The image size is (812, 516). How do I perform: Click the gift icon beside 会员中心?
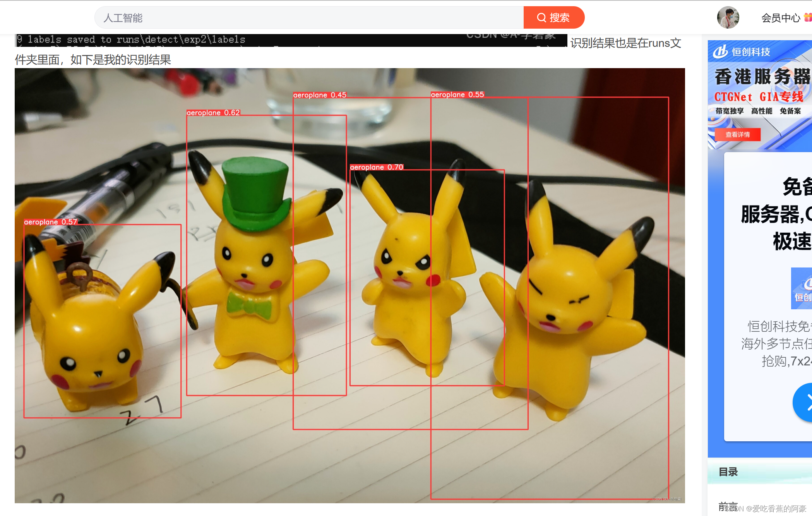(x=808, y=17)
